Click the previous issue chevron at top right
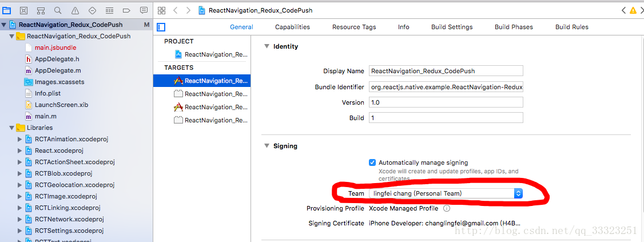 pyautogui.click(x=623, y=10)
